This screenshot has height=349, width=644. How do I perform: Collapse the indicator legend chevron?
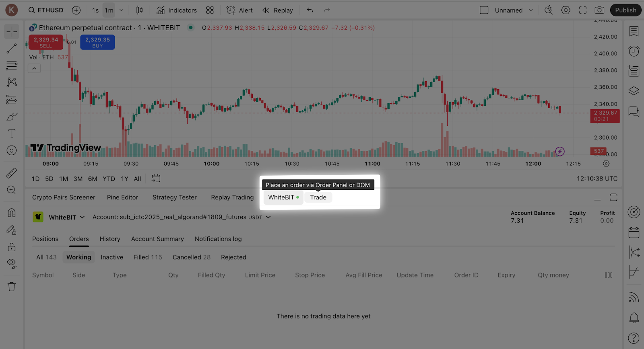tap(34, 68)
